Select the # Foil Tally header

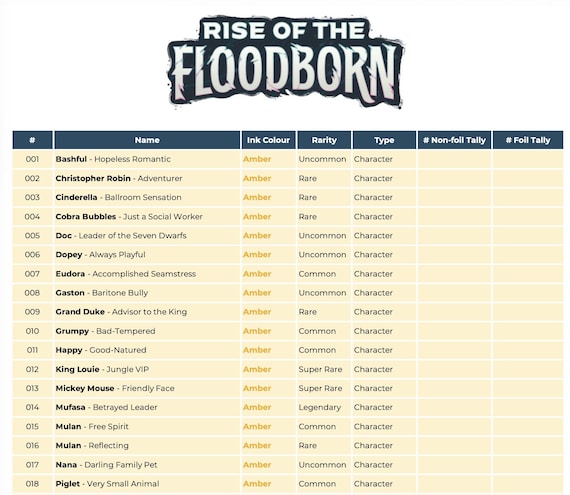click(x=528, y=140)
